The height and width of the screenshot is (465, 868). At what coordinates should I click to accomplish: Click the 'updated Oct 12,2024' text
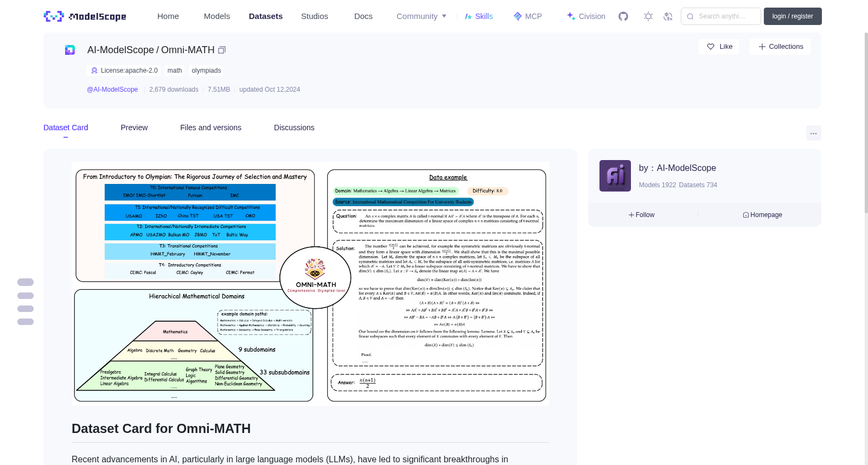(270, 90)
